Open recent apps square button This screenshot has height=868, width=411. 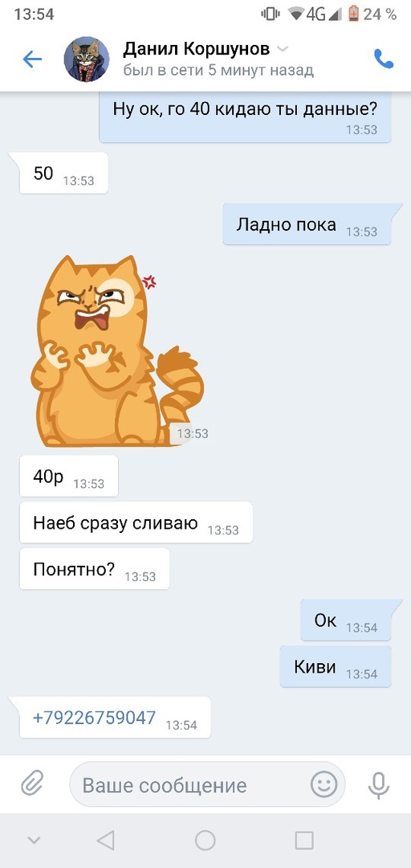click(304, 841)
